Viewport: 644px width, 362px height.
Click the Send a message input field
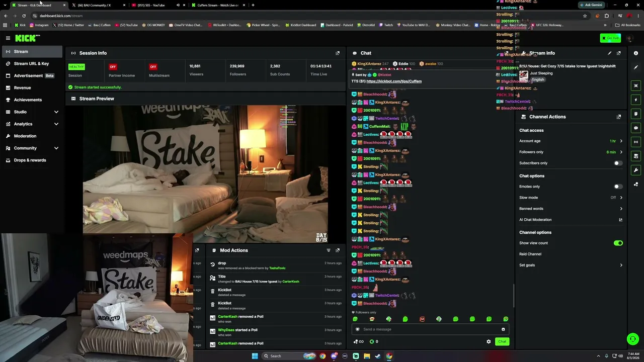(x=430, y=329)
